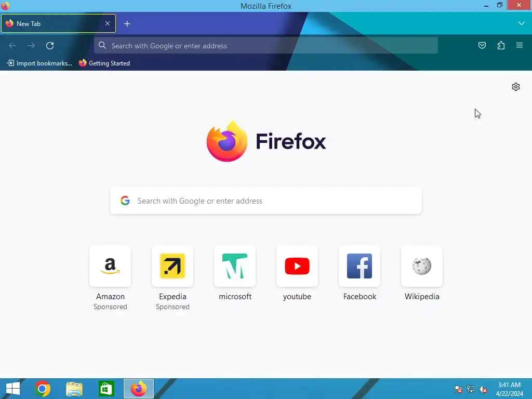This screenshot has width=532, height=399.
Task: Open the Extensions puzzle icon
Action: 501,46
